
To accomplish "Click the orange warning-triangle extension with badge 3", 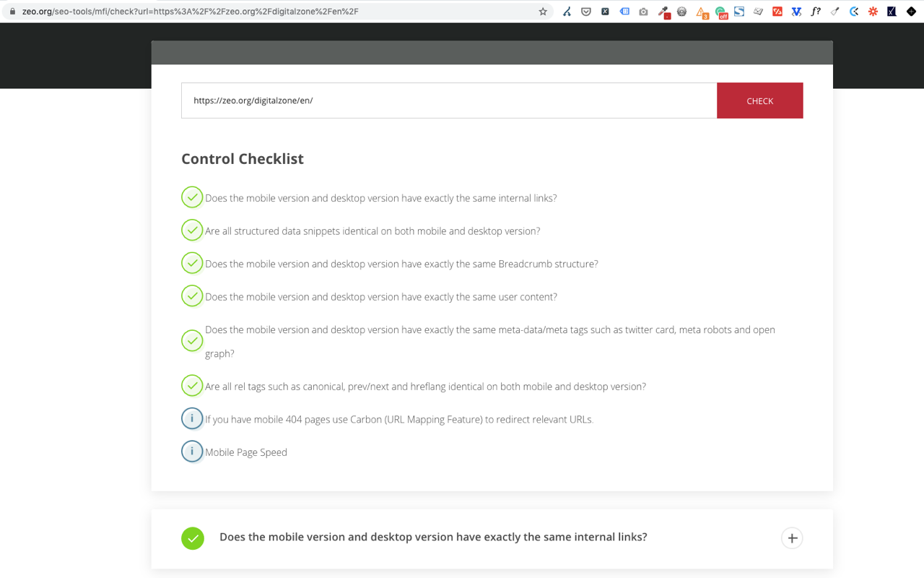I will point(702,12).
